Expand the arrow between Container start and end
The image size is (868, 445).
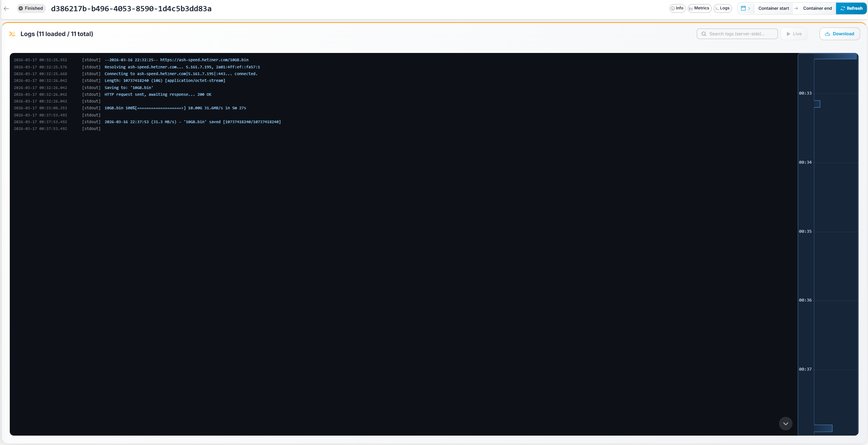(795, 8)
